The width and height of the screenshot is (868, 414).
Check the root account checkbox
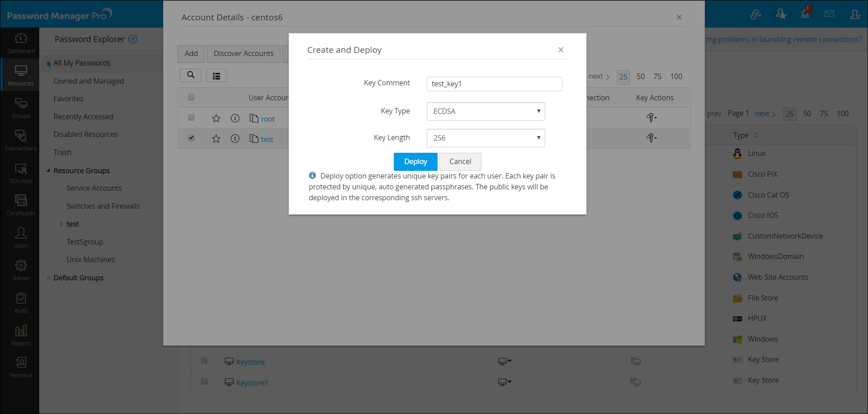click(191, 118)
